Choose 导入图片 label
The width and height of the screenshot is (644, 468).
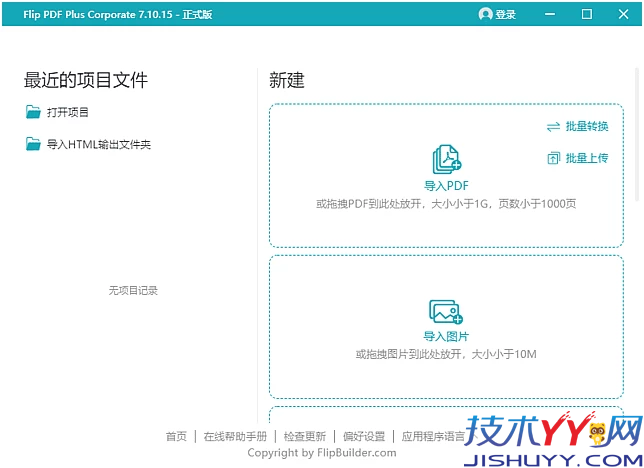(446, 337)
